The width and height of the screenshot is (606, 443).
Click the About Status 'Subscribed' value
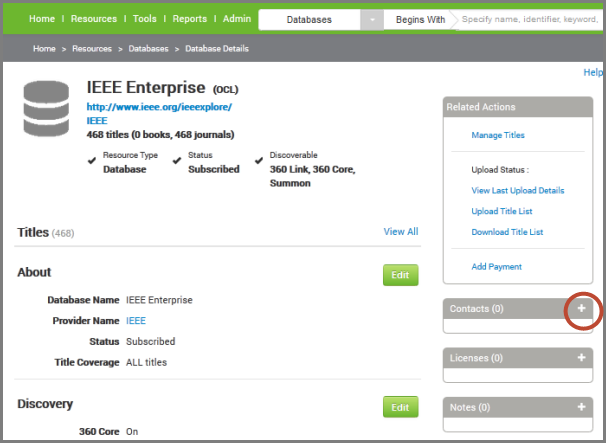click(x=151, y=342)
